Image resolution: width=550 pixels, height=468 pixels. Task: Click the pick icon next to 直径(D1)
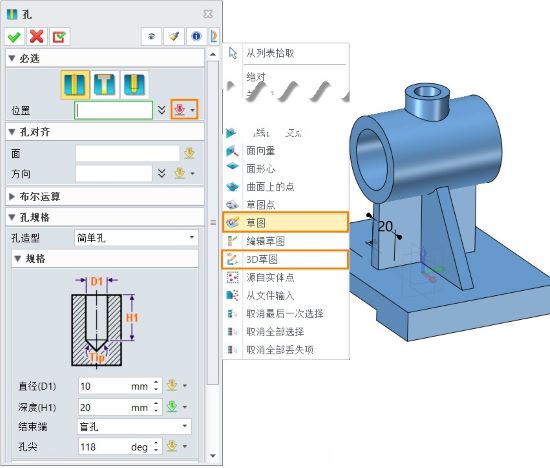point(172,386)
